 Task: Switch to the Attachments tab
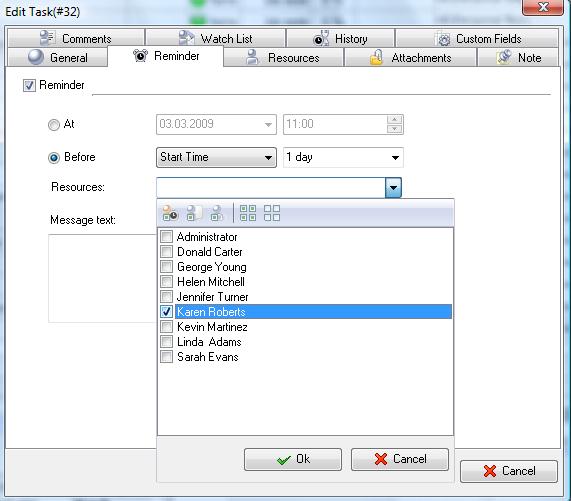click(410, 58)
